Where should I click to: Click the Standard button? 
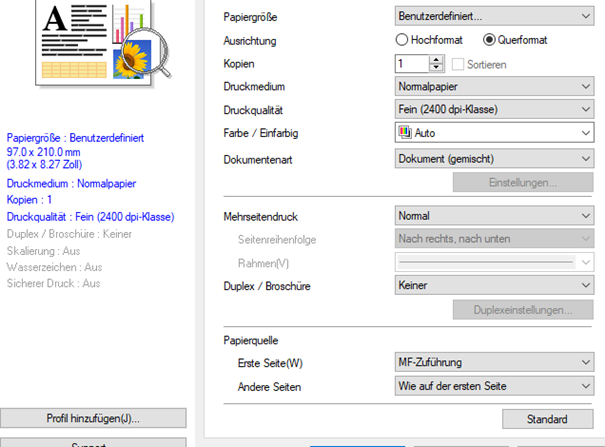547,419
